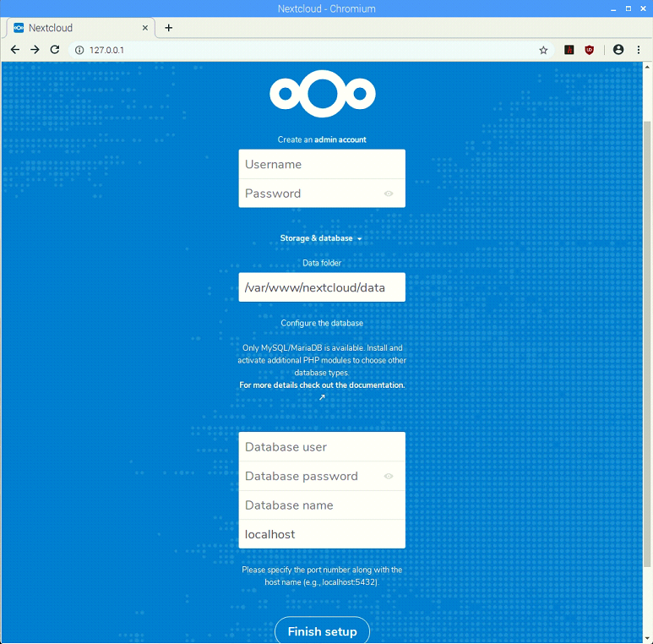Click the Username field

tap(322, 164)
